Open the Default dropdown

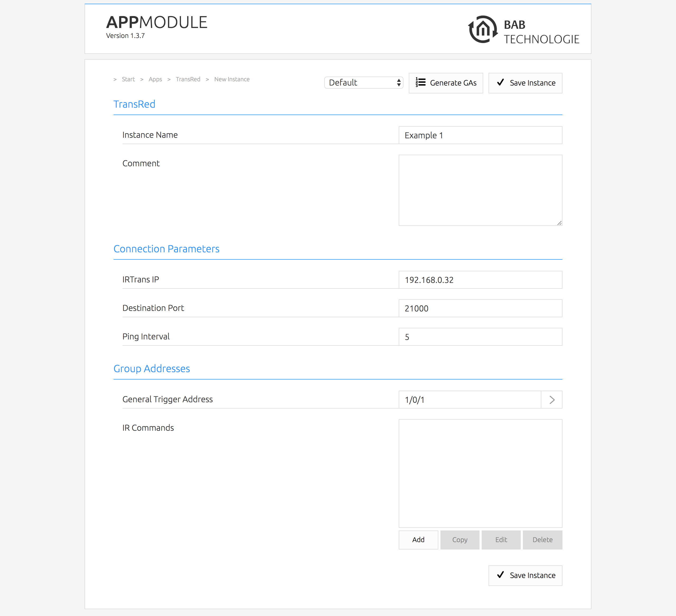pos(364,82)
